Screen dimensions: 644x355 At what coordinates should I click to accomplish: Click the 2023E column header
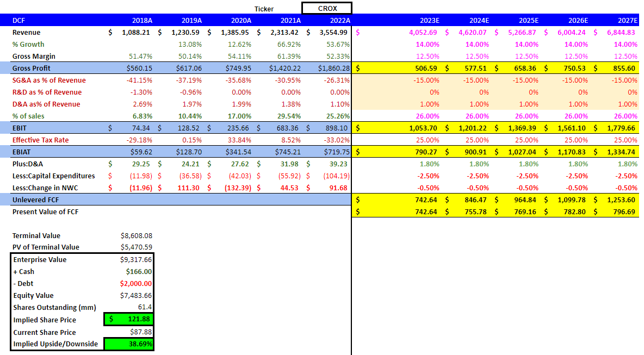pyautogui.click(x=430, y=20)
